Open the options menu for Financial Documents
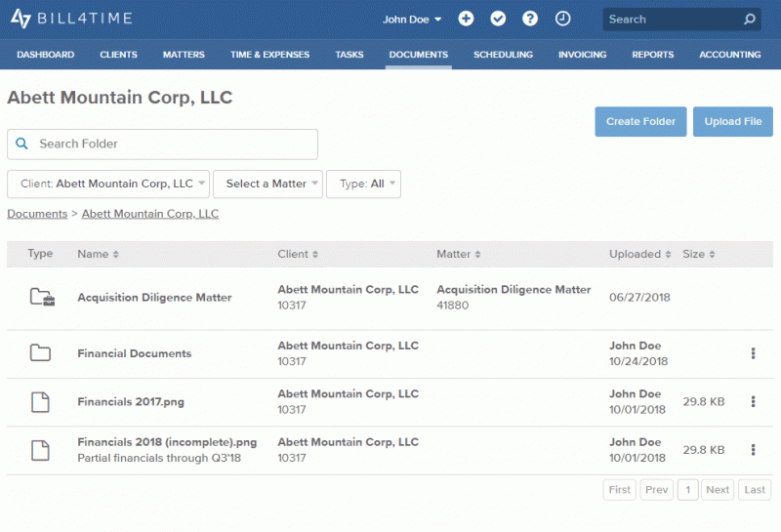The image size is (781, 532). coord(753,353)
